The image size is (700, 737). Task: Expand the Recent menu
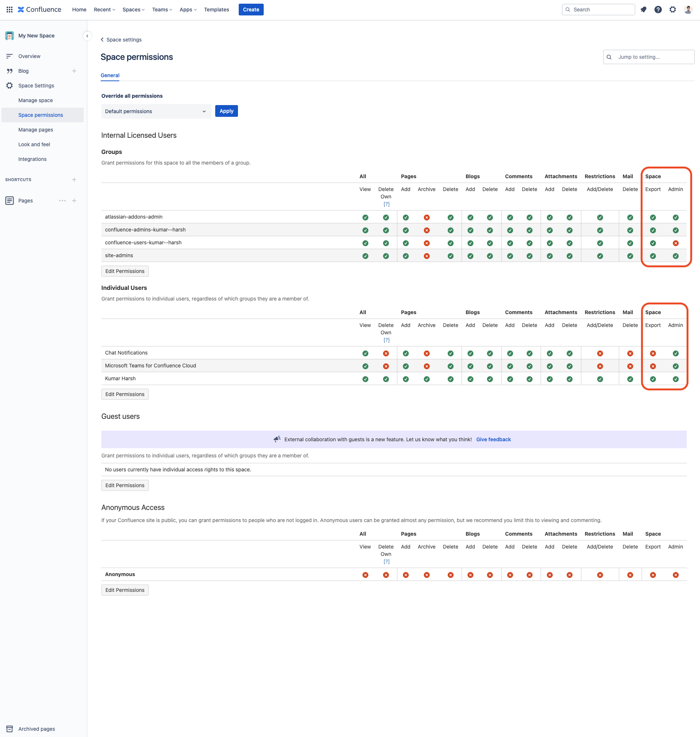click(104, 9)
